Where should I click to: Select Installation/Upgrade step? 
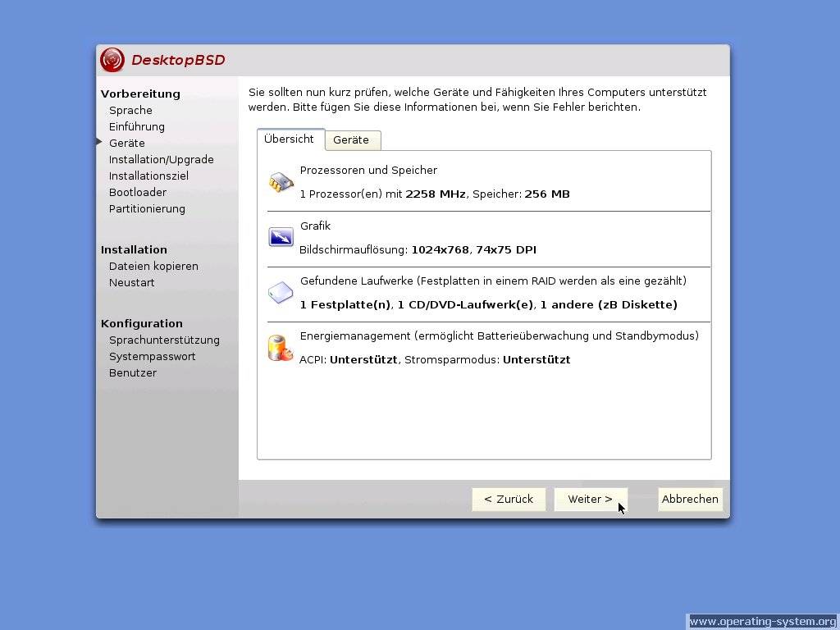pyautogui.click(x=162, y=160)
